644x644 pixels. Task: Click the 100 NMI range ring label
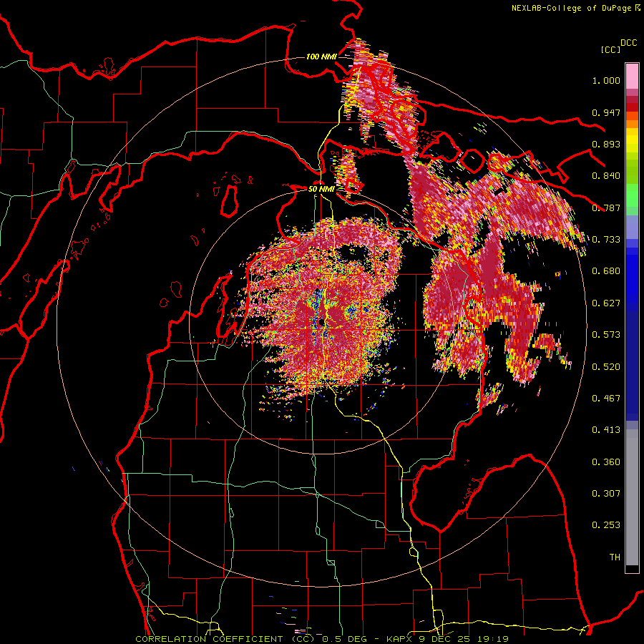(x=321, y=57)
